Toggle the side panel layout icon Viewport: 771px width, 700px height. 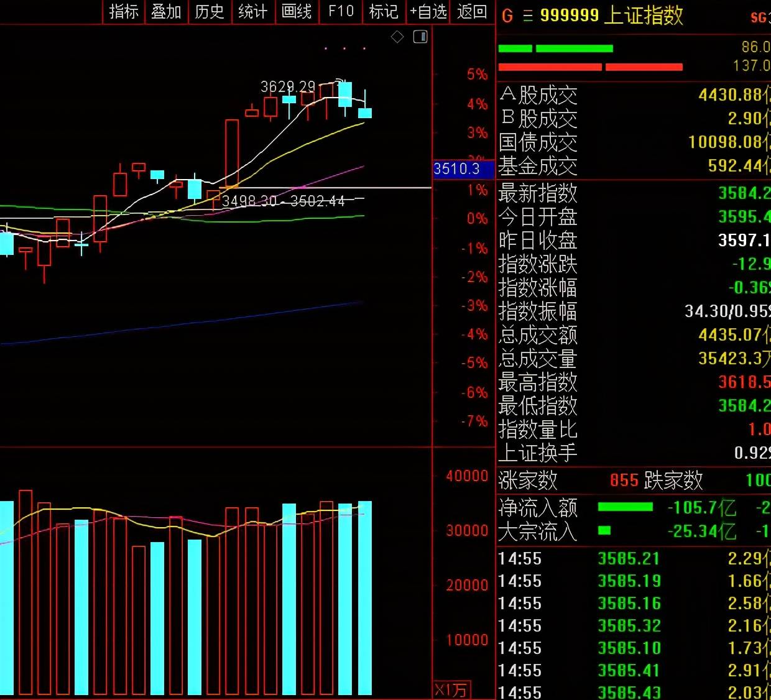tap(420, 37)
